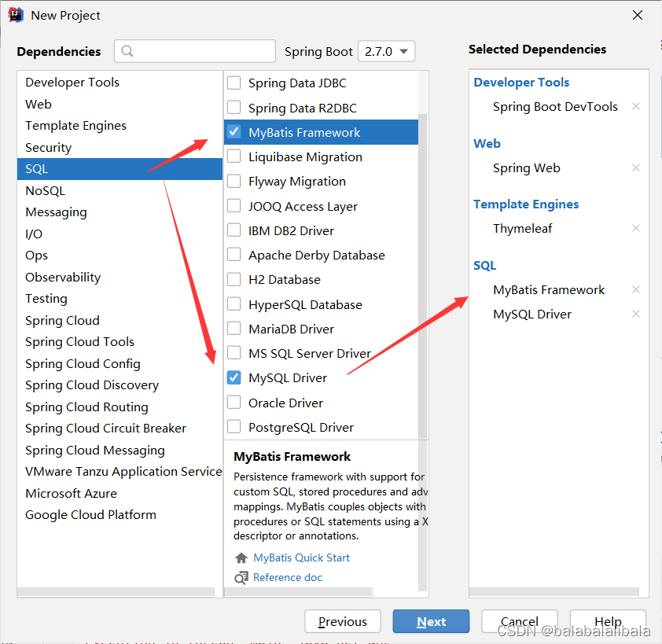662x644 pixels.
Task: Remove MySQL Driver from the selected list
Action: tap(636, 314)
